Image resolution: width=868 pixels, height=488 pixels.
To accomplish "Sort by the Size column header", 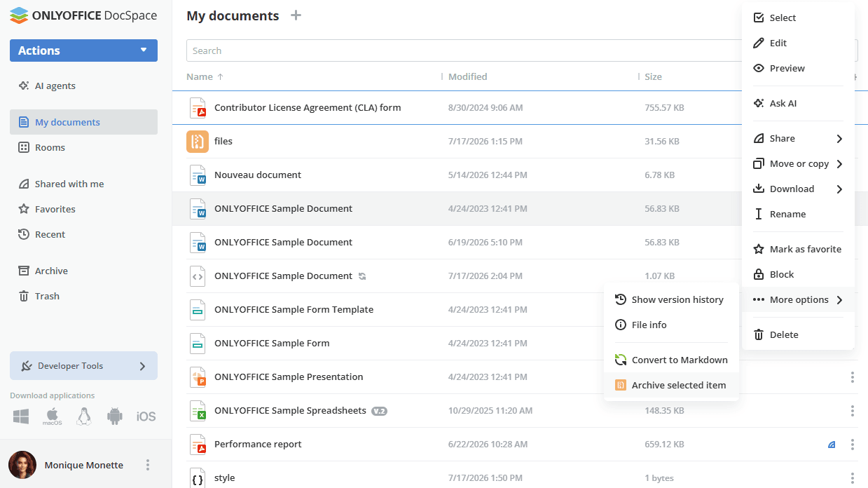I will (x=653, y=76).
